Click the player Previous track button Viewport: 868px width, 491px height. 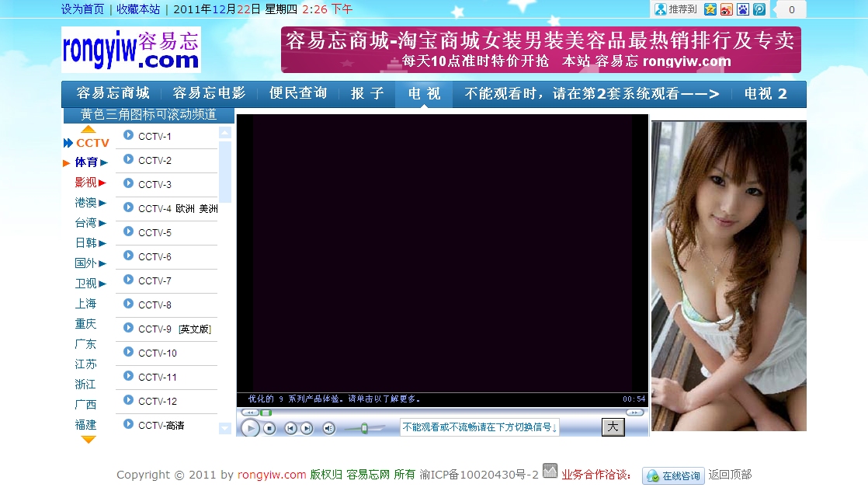(290, 428)
